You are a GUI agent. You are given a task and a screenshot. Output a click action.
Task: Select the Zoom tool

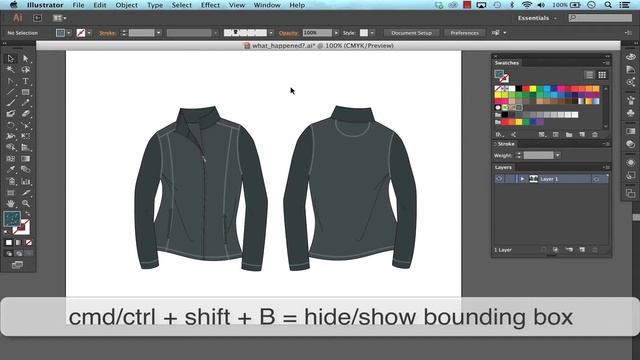(x=25, y=203)
